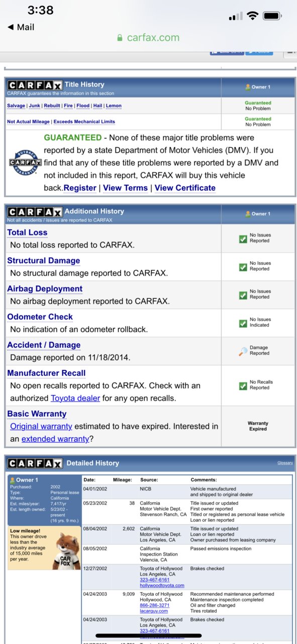Click the Car Fox mascot image

pyautogui.click(x=65, y=551)
